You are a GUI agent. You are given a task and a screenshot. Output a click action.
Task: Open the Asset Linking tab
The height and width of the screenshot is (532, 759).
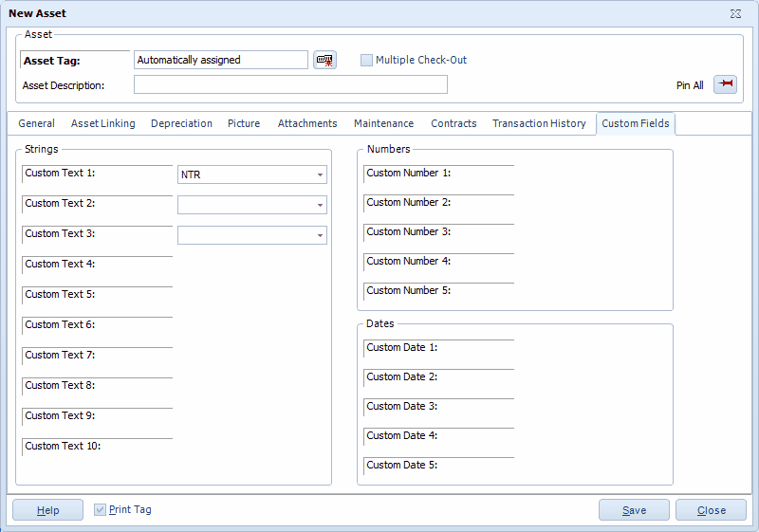pos(103,123)
